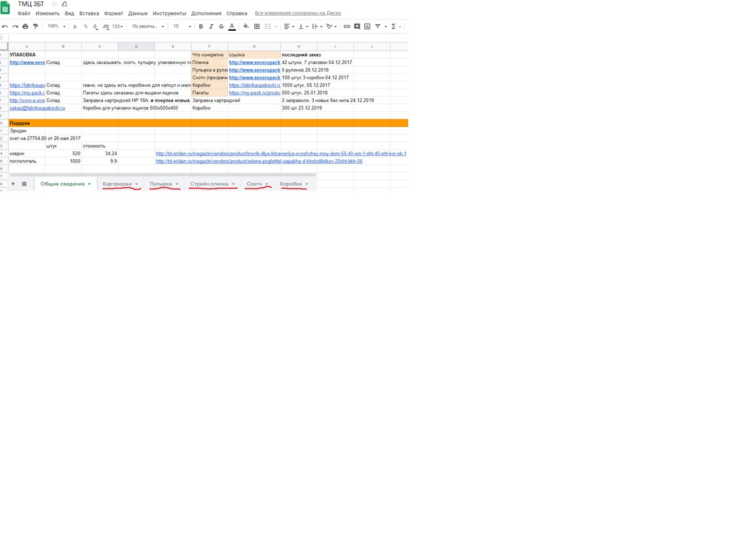
Task: Open the zakaz@fabrikaupakovki.ru link
Action: click(37, 108)
